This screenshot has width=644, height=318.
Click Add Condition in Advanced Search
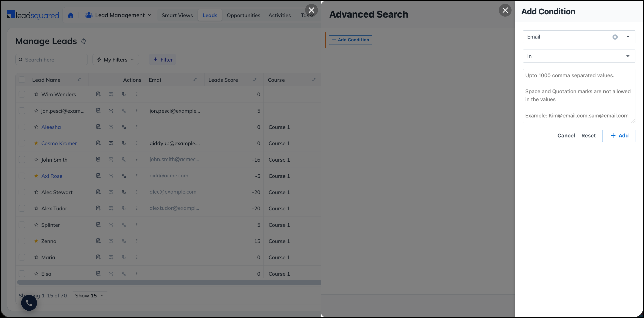click(350, 40)
